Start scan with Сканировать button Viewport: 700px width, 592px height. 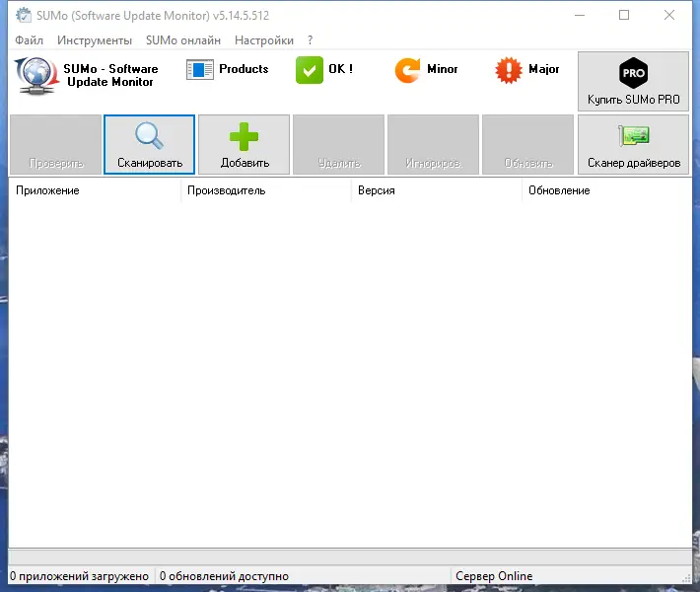(x=150, y=144)
